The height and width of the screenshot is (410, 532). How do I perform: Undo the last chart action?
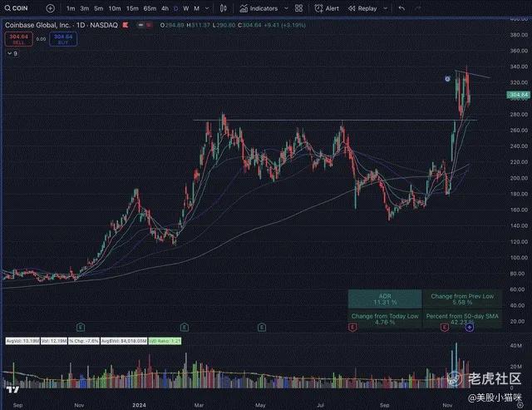point(401,8)
